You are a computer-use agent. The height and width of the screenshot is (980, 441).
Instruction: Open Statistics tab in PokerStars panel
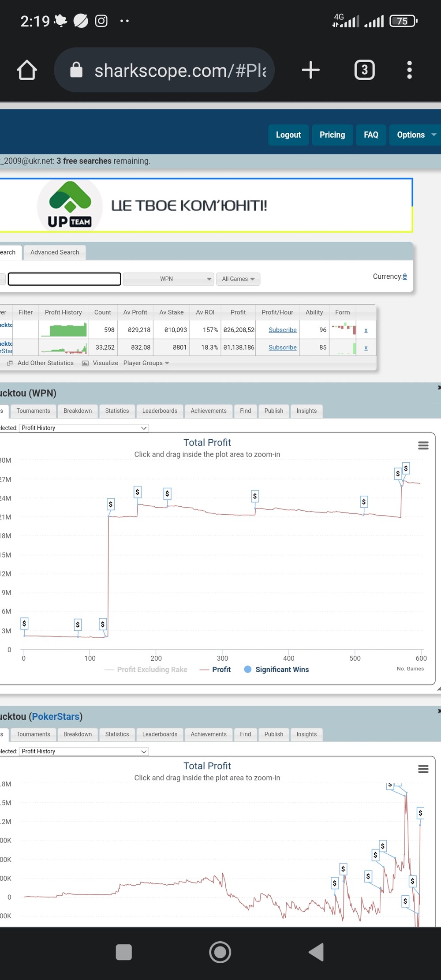pos(117,734)
